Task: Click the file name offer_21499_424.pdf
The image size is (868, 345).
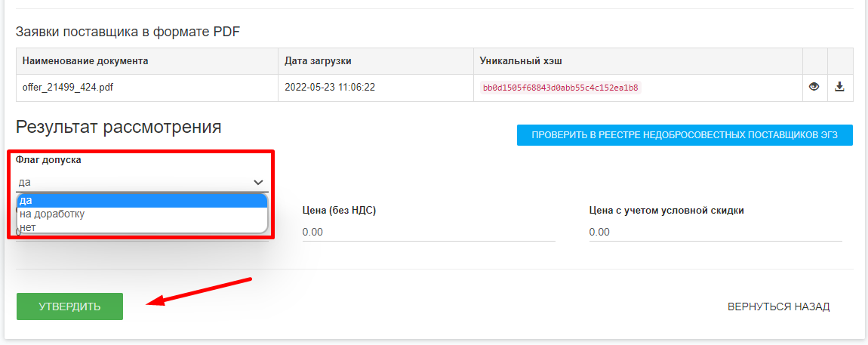Action: click(x=68, y=88)
